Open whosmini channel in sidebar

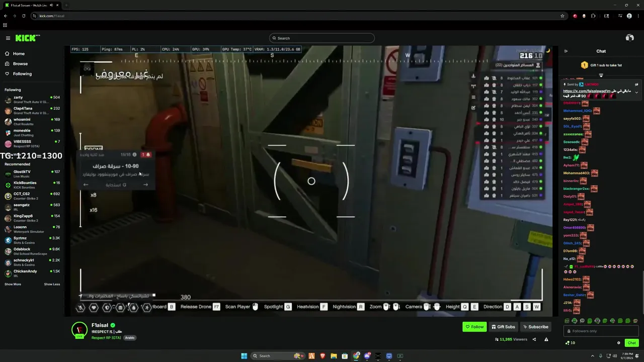point(32,122)
